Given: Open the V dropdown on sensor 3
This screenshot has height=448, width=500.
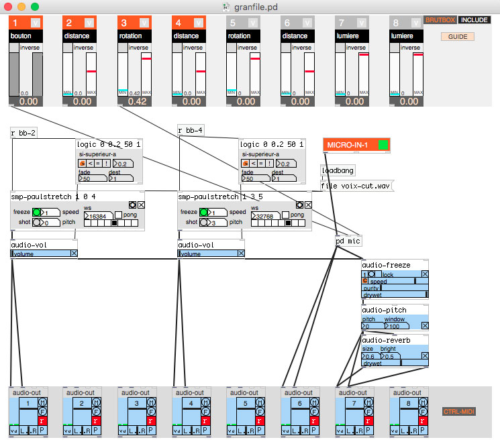Looking at the screenshot, I should [x=144, y=23].
